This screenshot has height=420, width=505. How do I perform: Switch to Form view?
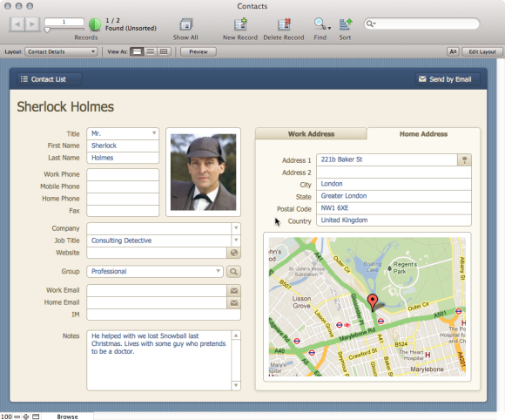click(x=137, y=51)
